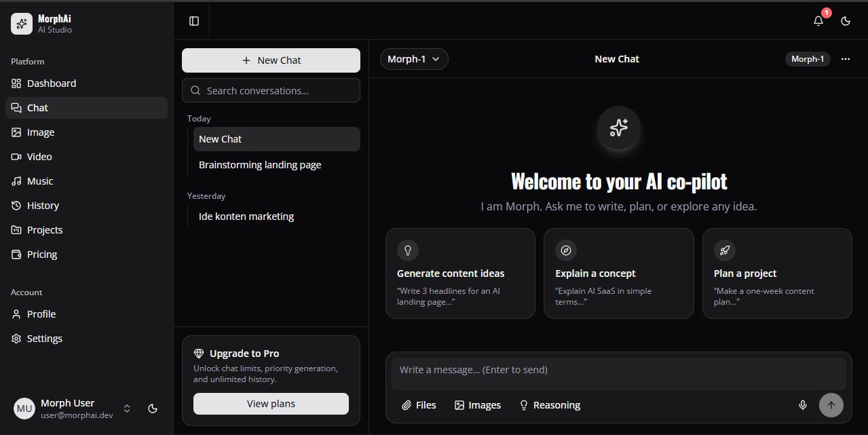Go to the Pricing page
The image size is (868, 435).
click(x=86, y=254)
